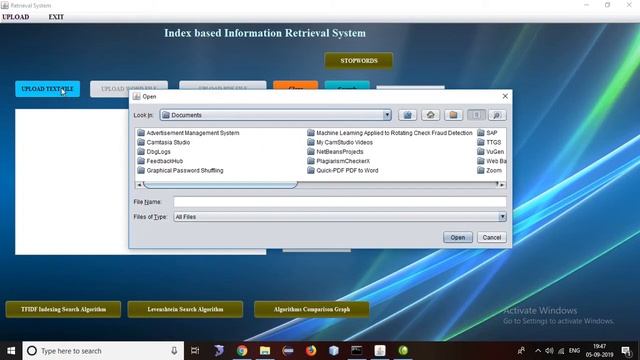Click the TFIDF Indexing Search Algorithm button

(x=63, y=309)
